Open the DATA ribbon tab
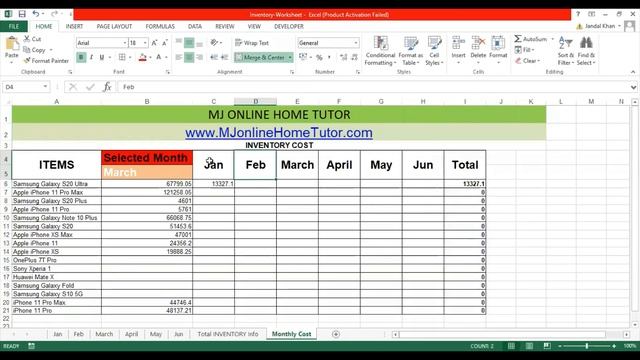The image size is (640, 360). 195,26
